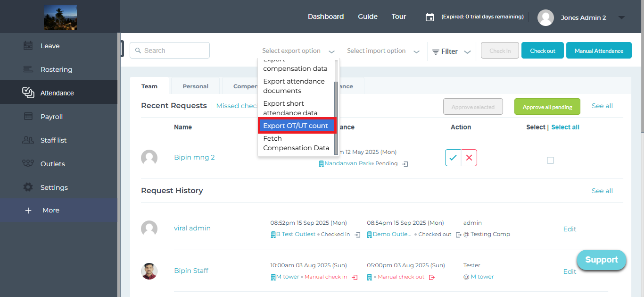Click the Payroll icon in sidebar

(x=28, y=117)
